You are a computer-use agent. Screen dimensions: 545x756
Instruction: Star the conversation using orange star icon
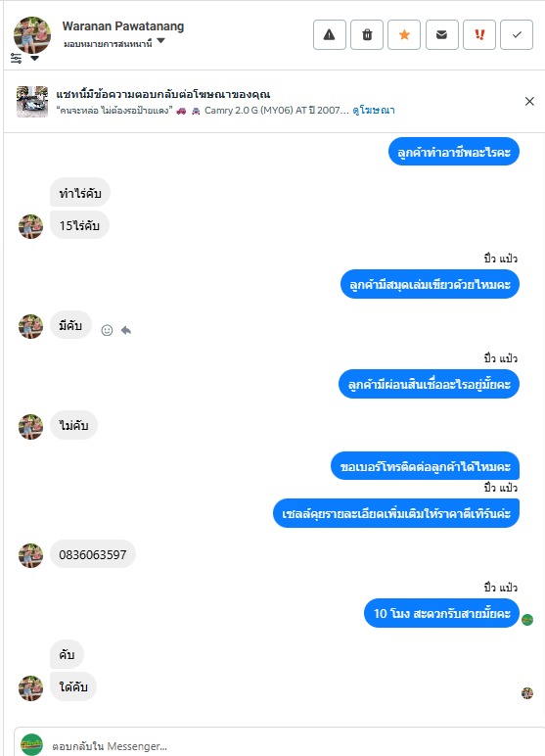(404, 34)
